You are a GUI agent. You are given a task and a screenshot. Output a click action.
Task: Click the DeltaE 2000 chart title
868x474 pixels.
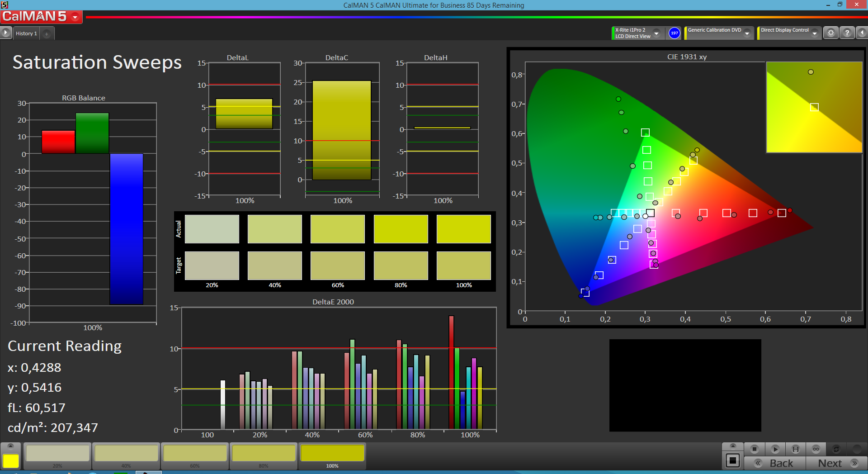[333, 302]
